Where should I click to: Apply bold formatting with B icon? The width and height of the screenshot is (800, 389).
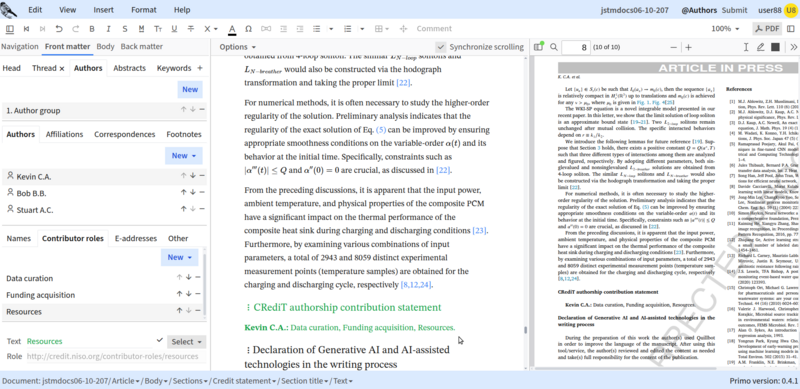point(92,29)
